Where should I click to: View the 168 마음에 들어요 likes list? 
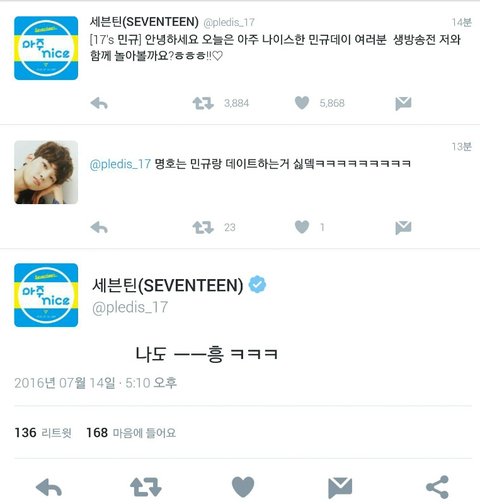131,433
